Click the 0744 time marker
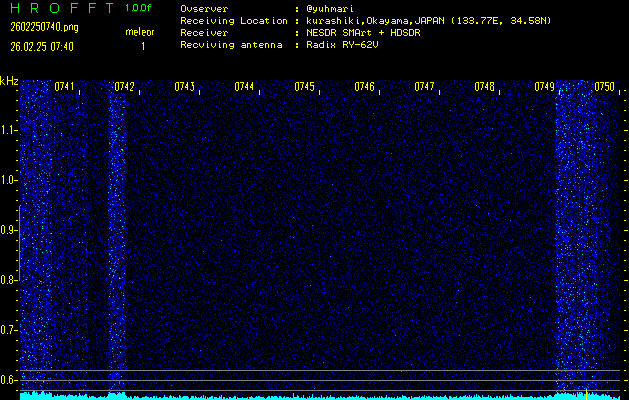Screen dimensions: 629x400 tap(244, 87)
